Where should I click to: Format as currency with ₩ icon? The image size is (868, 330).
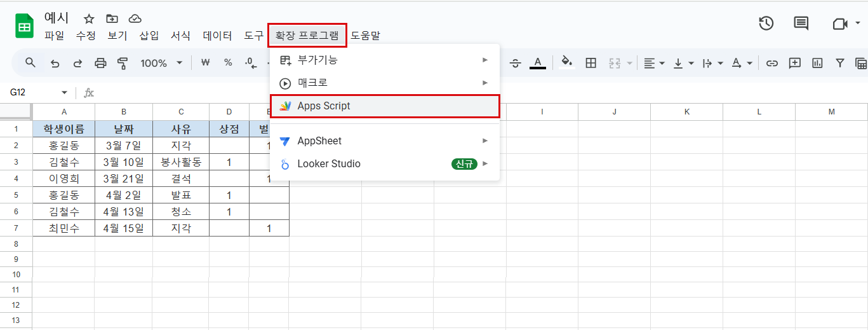(x=205, y=63)
